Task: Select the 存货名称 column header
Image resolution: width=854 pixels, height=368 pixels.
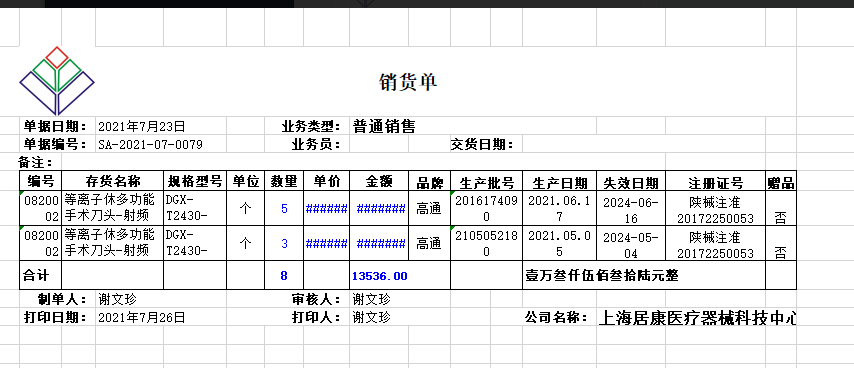Action: (113, 181)
